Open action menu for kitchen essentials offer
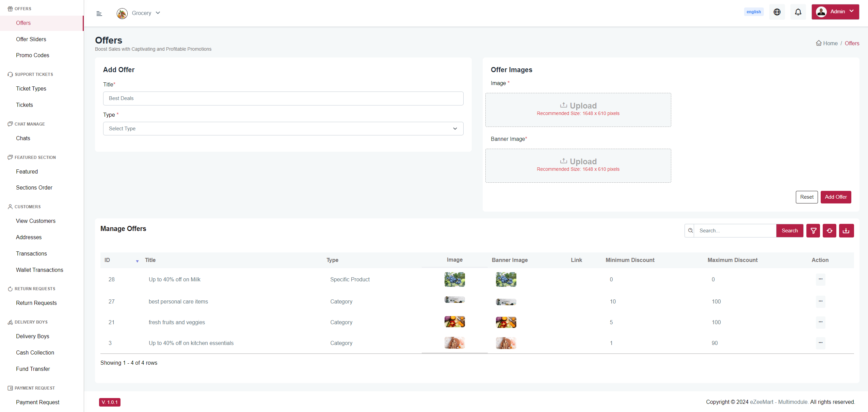 tap(820, 343)
